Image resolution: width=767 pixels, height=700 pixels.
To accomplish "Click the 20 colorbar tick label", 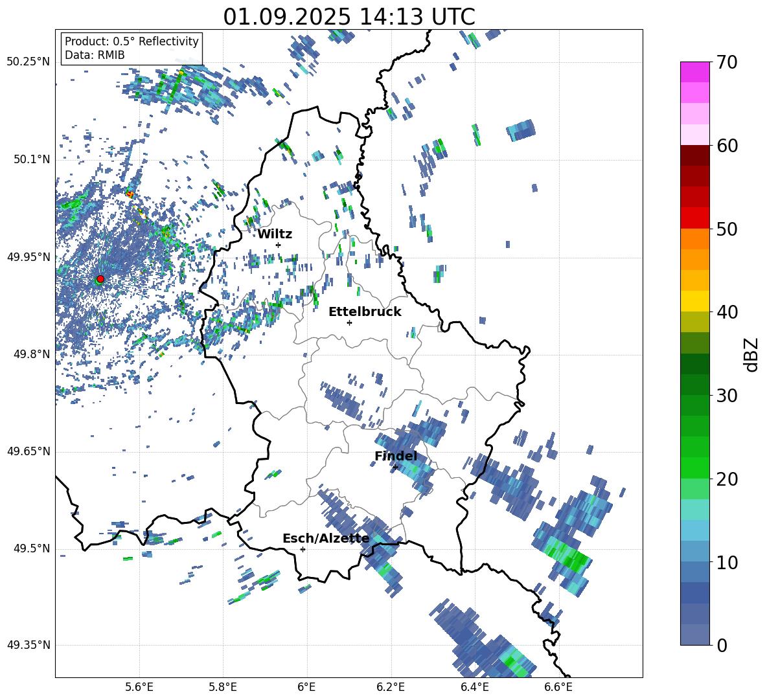I will pyautogui.click(x=727, y=479).
